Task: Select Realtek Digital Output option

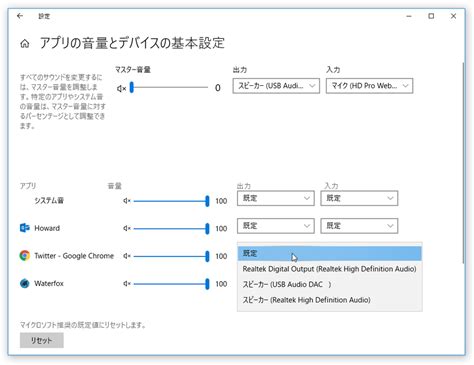Action: [330, 269]
